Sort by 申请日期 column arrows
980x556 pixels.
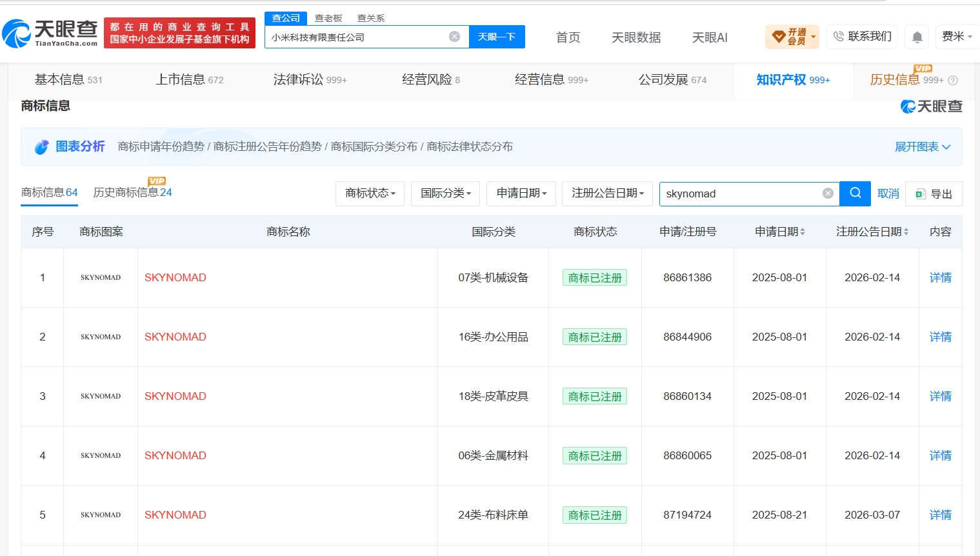803,232
